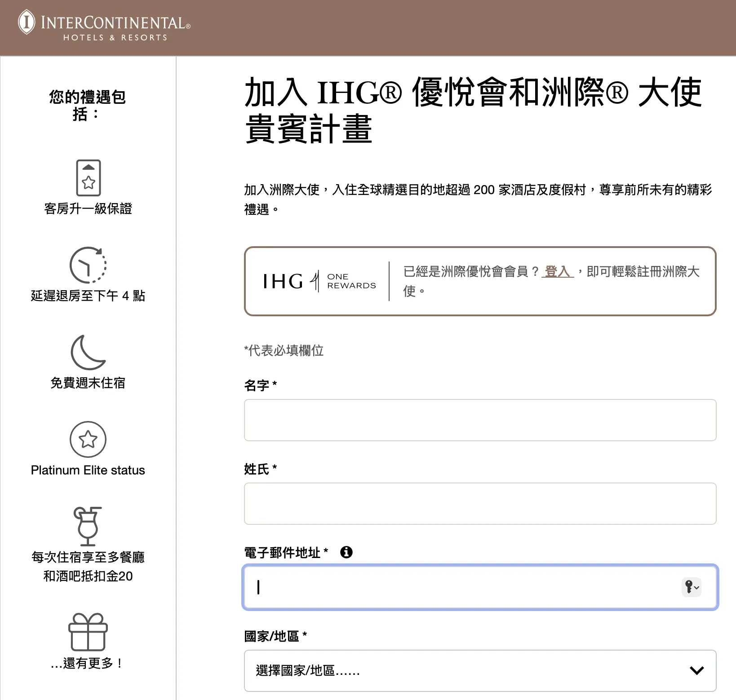The image size is (736, 700).
Task: Open the password key autofill icon
Action: point(692,587)
